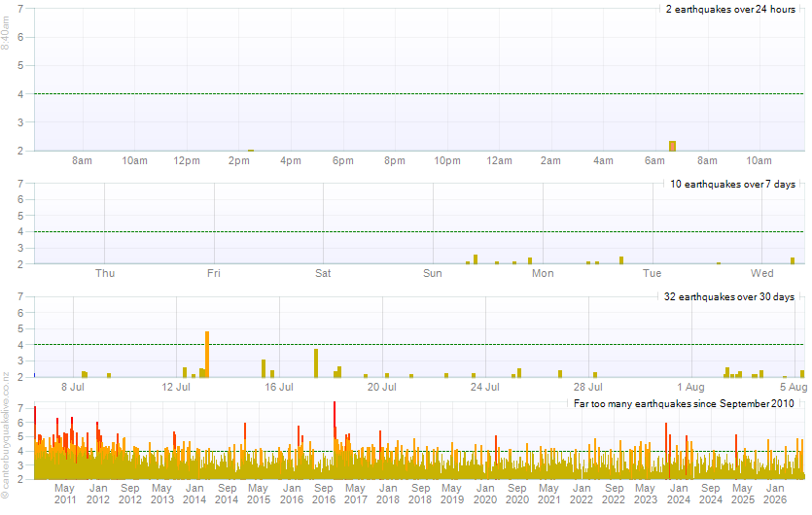
Task: Click the tallest orange bar after 12 Jul
Action: click(207, 354)
